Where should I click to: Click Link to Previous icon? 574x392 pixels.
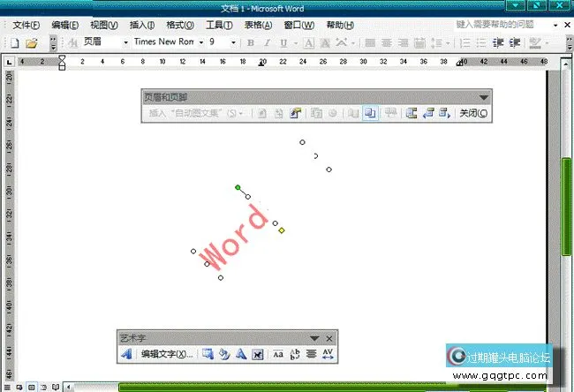(390, 114)
